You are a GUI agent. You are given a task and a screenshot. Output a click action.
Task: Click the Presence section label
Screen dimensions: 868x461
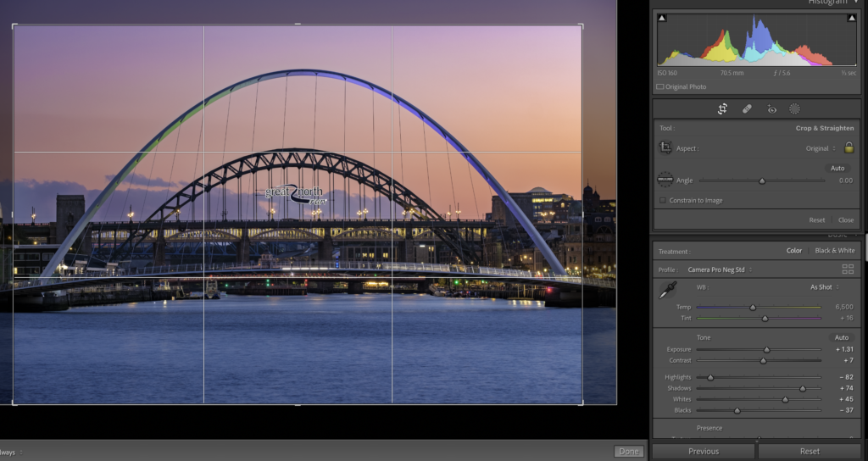click(x=709, y=428)
